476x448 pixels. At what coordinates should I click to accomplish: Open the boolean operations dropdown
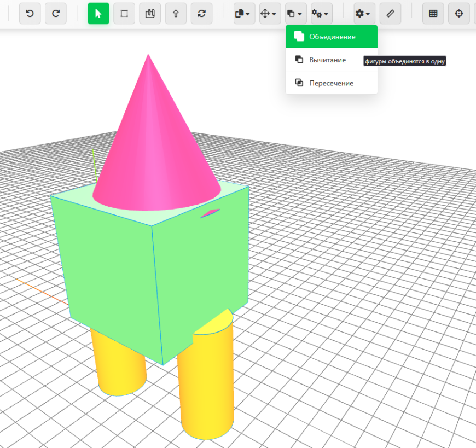point(295,13)
